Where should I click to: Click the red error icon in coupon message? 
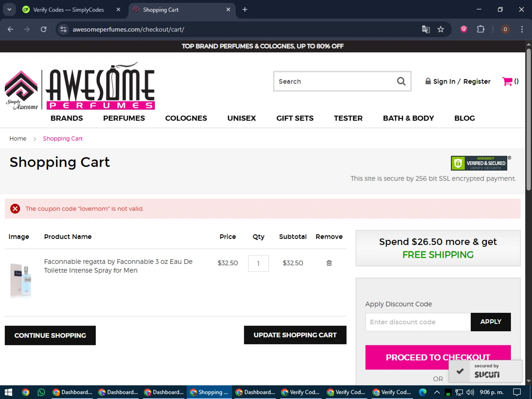pyautogui.click(x=15, y=209)
